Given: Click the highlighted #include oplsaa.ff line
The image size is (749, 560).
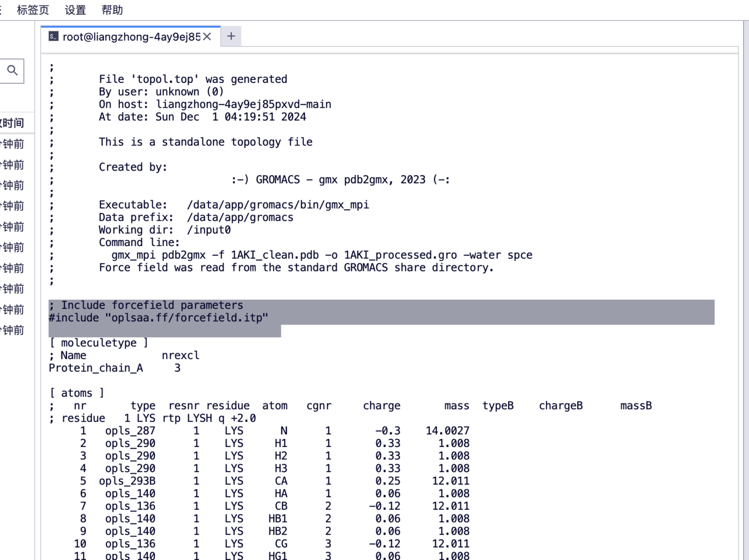Looking at the screenshot, I should 158,318.
